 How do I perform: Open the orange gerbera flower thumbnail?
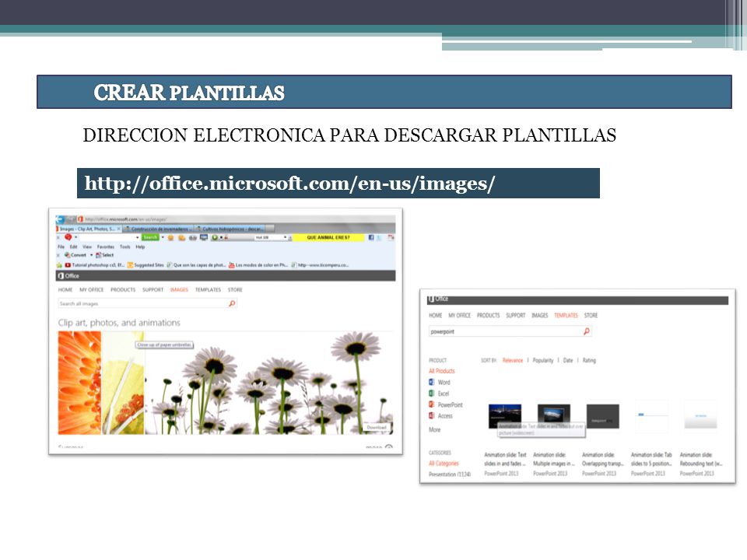tap(79, 383)
